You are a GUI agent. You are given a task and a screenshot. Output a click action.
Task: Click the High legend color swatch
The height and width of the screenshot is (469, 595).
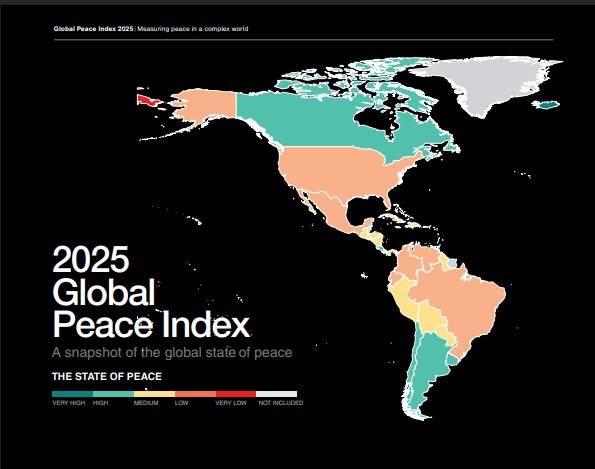113,394
